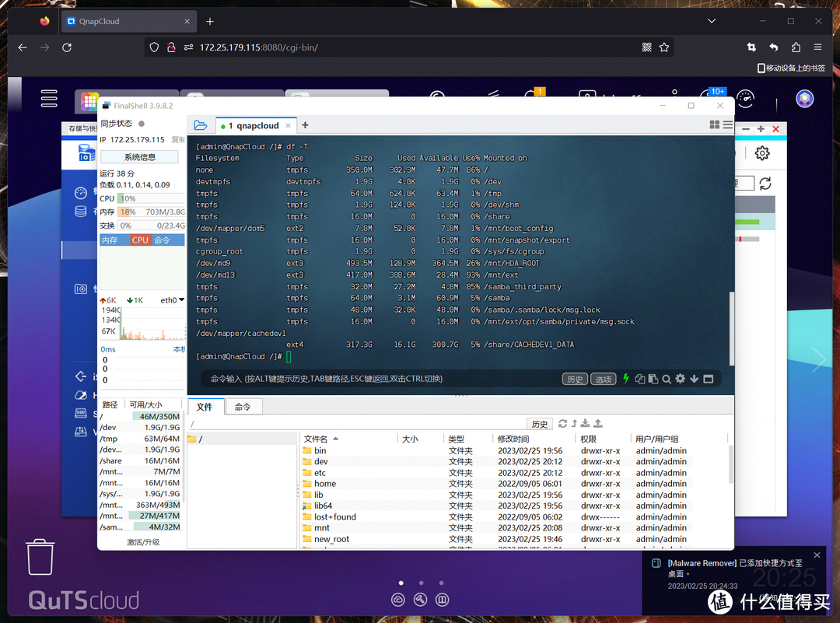Viewport: 840px width, 623px height.
Task: Focus the command input field
Action: point(380,379)
